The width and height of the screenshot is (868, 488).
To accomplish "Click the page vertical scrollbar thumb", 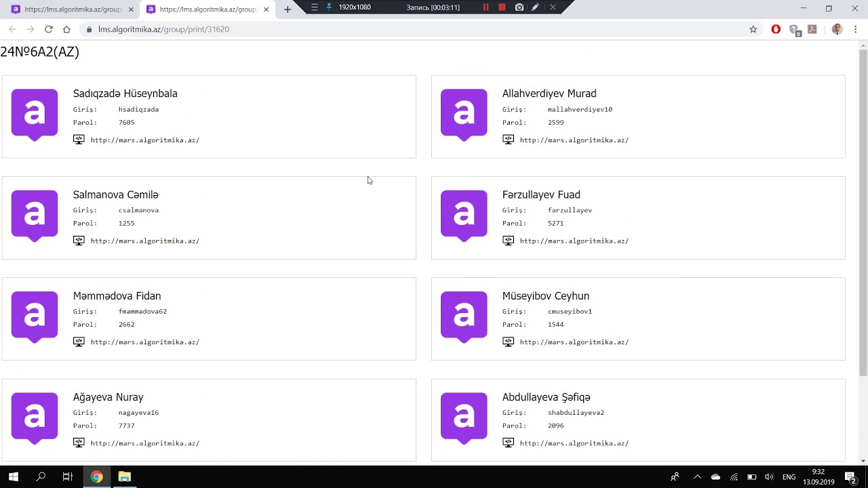I will pyautogui.click(x=863, y=211).
